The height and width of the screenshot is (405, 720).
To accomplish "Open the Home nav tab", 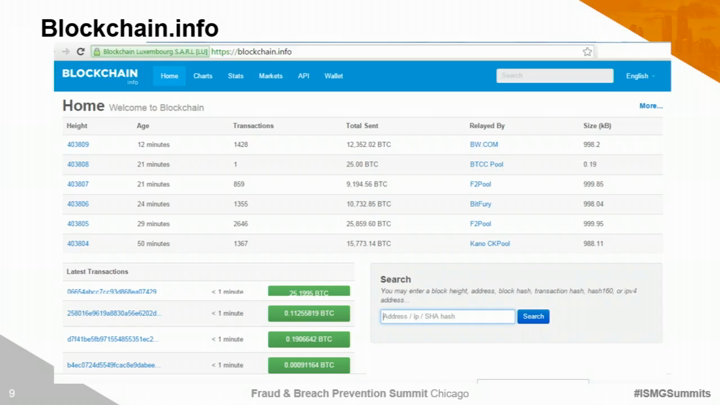I will (169, 76).
